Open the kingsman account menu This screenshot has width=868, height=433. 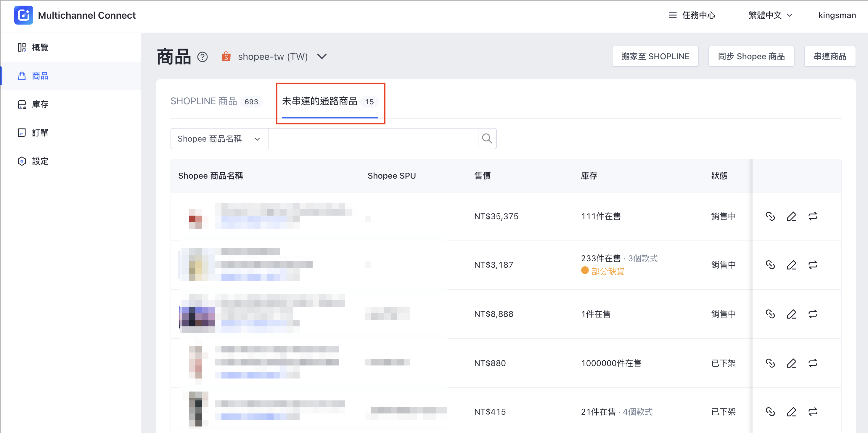pyautogui.click(x=837, y=15)
